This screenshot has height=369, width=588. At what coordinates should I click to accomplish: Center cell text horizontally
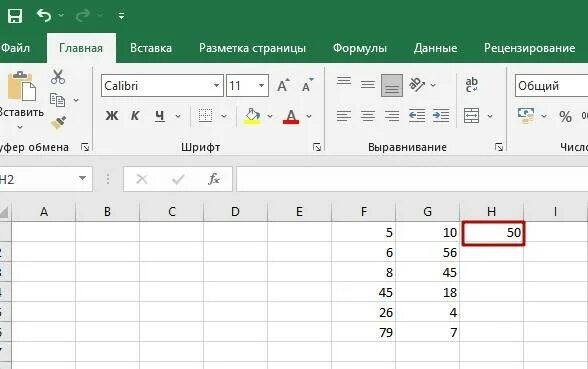coord(368,116)
